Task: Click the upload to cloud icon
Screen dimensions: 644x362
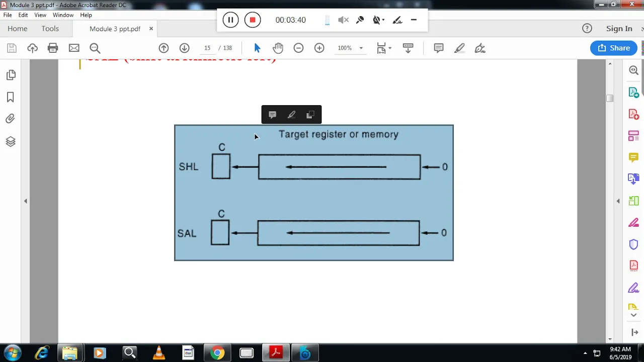Action: coord(32,48)
